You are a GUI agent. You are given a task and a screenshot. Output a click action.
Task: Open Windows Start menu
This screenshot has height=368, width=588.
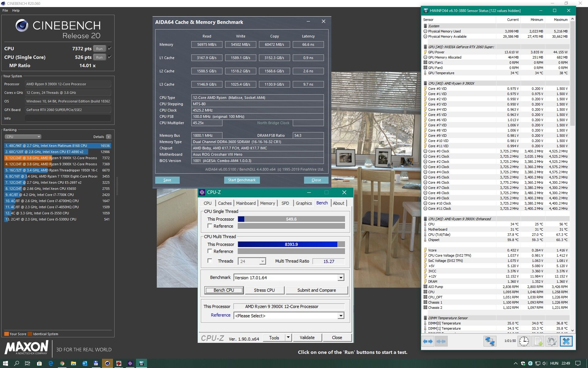(6, 363)
